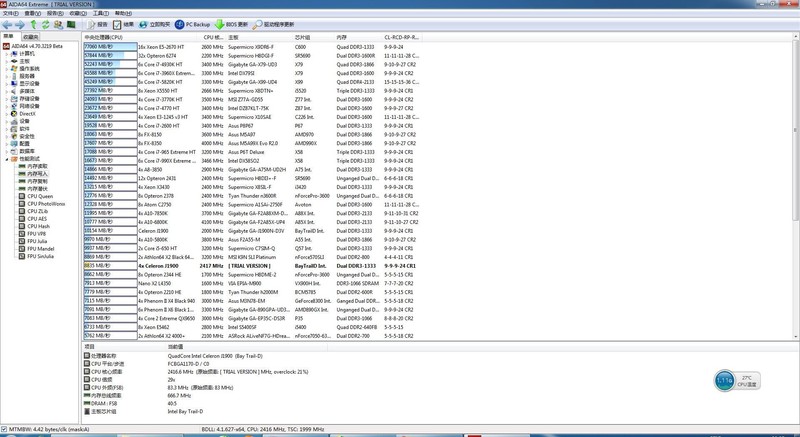Select the CPU AES benchmark
Viewport: 800px width, 437px height.
tap(33, 219)
